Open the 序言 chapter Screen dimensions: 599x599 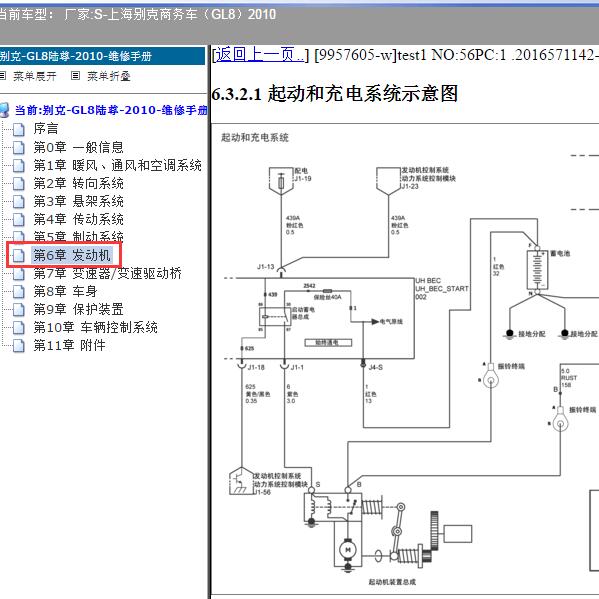[46, 129]
